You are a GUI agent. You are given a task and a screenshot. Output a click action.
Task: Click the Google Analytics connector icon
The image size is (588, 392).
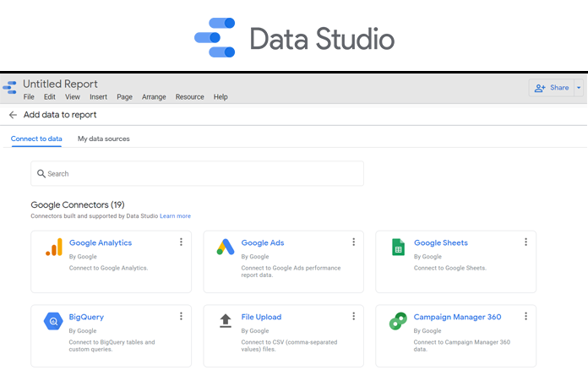click(x=53, y=248)
